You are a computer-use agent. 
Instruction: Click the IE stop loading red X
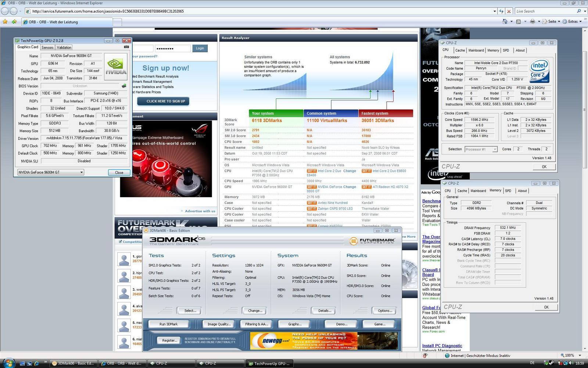[x=509, y=11]
